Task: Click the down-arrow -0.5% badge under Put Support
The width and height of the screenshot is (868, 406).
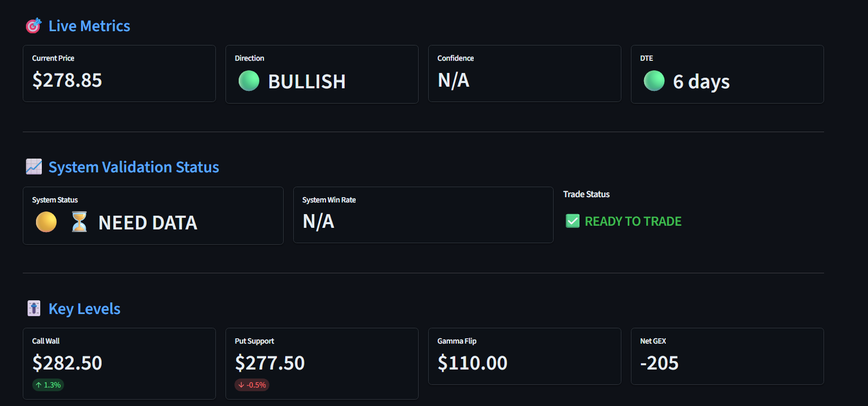Action: pos(252,385)
